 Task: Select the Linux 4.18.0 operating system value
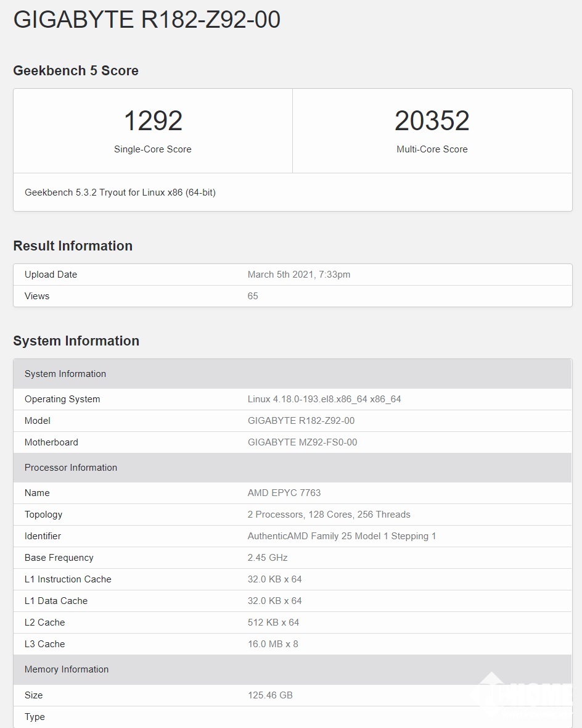pos(324,399)
